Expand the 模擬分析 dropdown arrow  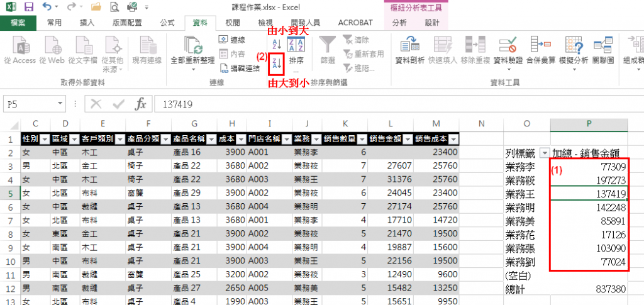574,69
